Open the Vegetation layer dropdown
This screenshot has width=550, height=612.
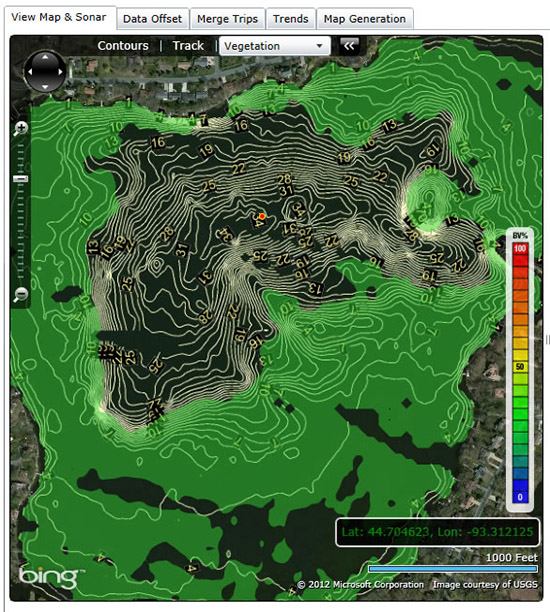275,46
